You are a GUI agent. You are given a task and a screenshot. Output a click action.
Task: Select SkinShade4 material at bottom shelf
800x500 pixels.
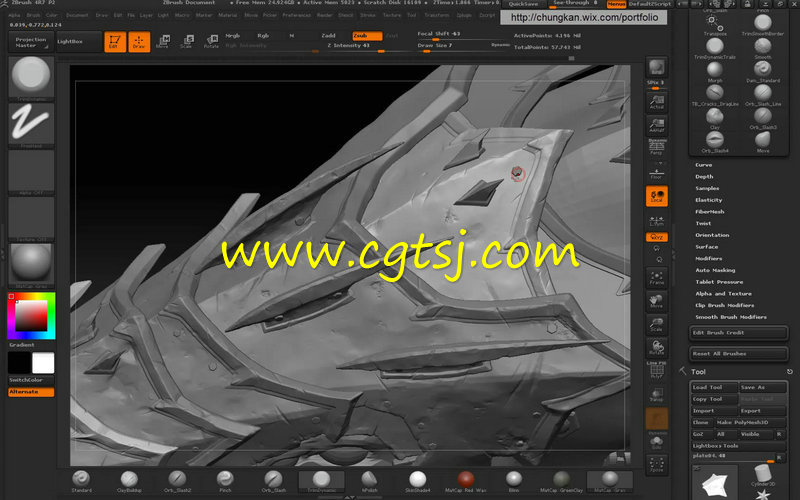417,482
